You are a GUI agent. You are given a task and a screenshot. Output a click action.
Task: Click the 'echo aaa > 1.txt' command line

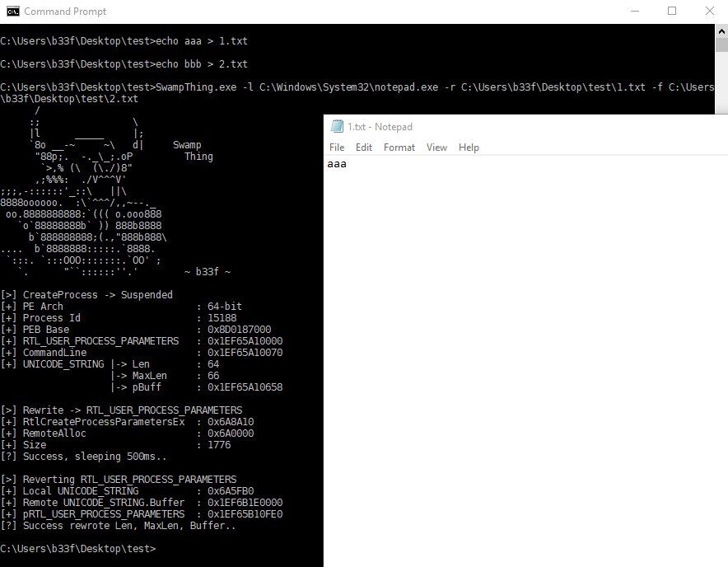coord(124,41)
